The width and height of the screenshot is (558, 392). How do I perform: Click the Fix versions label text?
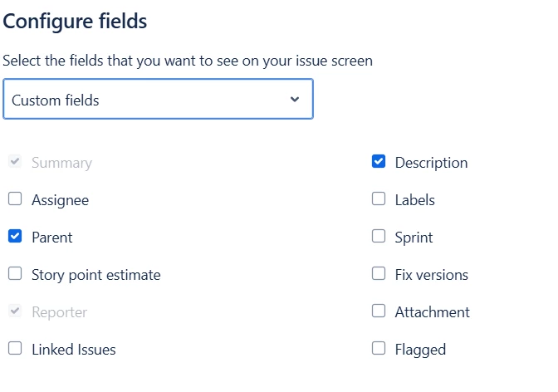tap(431, 275)
